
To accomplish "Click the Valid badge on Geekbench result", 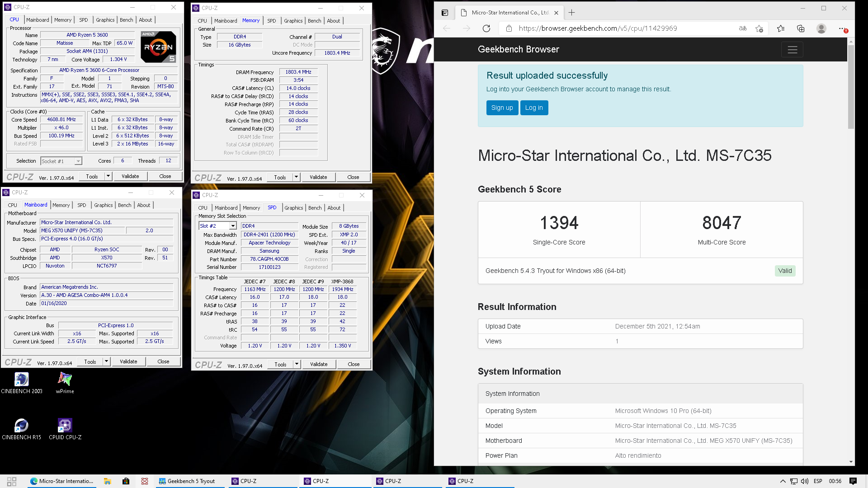I will 785,271.
